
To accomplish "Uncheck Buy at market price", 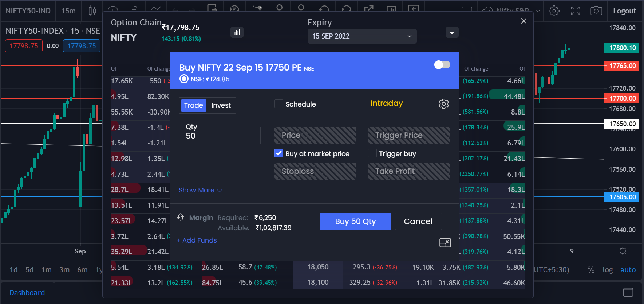I will pyautogui.click(x=278, y=153).
